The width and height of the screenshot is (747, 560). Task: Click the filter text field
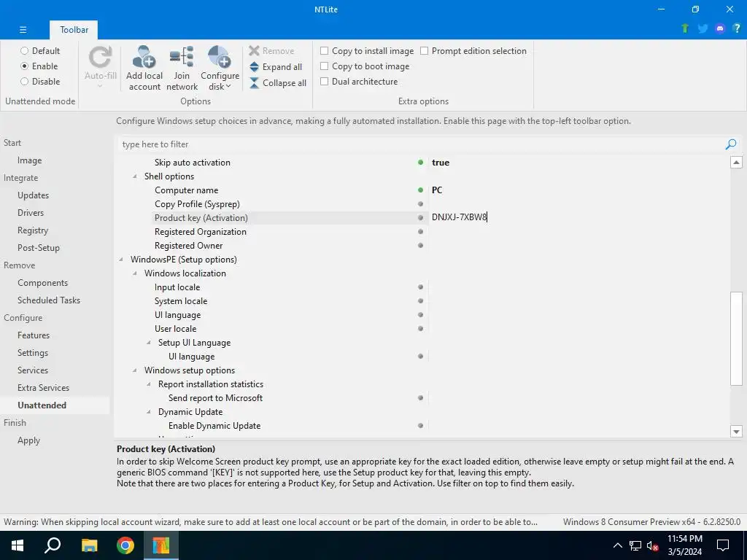[421, 144]
